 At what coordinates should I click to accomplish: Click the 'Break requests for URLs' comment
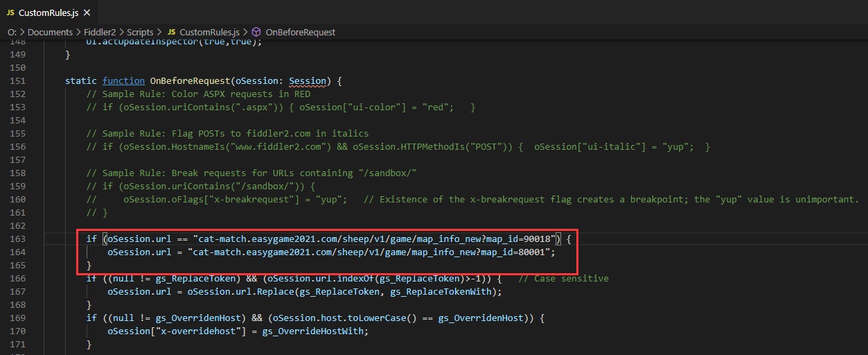click(251, 173)
